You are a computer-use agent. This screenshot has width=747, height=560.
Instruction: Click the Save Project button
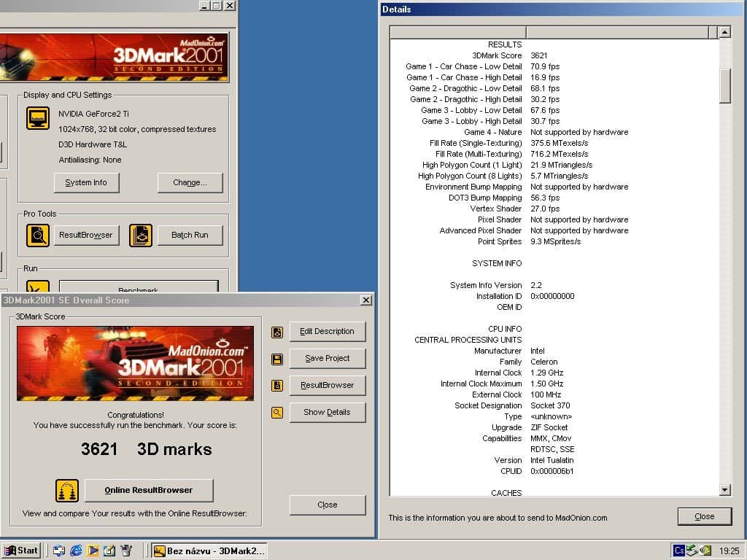coord(328,358)
